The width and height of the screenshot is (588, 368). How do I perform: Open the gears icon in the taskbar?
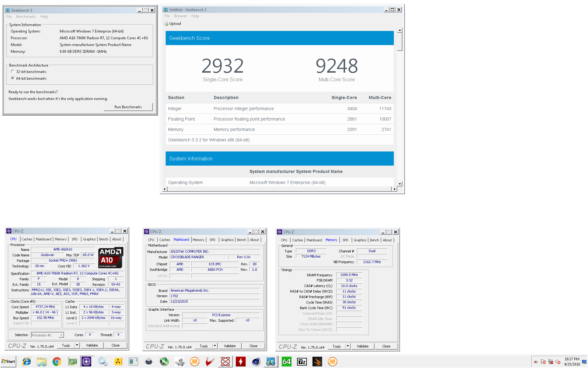[103, 362]
